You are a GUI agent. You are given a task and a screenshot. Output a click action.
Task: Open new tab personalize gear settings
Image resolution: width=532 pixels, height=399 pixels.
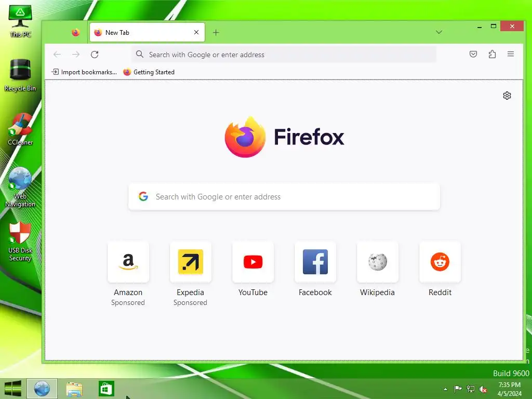507,96
